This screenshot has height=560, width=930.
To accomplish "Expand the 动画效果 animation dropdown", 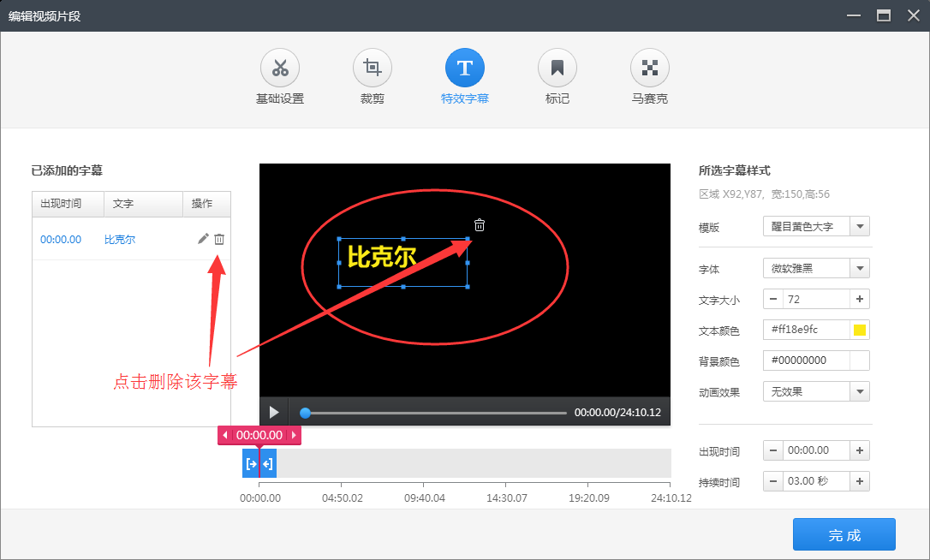I will point(861,391).
